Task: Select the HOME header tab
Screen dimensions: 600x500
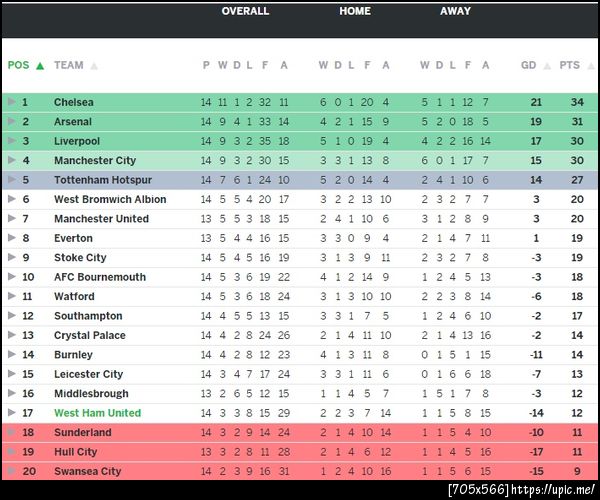Action: [x=355, y=12]
